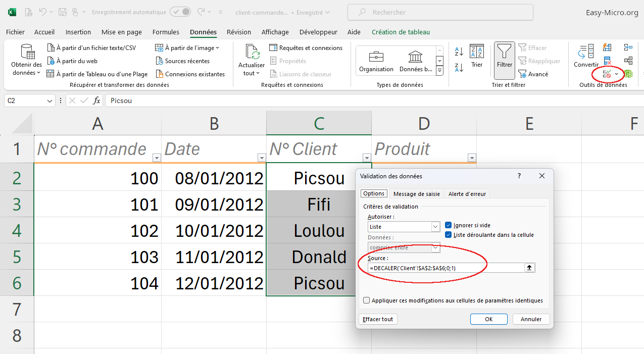Screen dimensions: 644x354
Task: Open the Fichier menu
Action: tap(15, 32)
